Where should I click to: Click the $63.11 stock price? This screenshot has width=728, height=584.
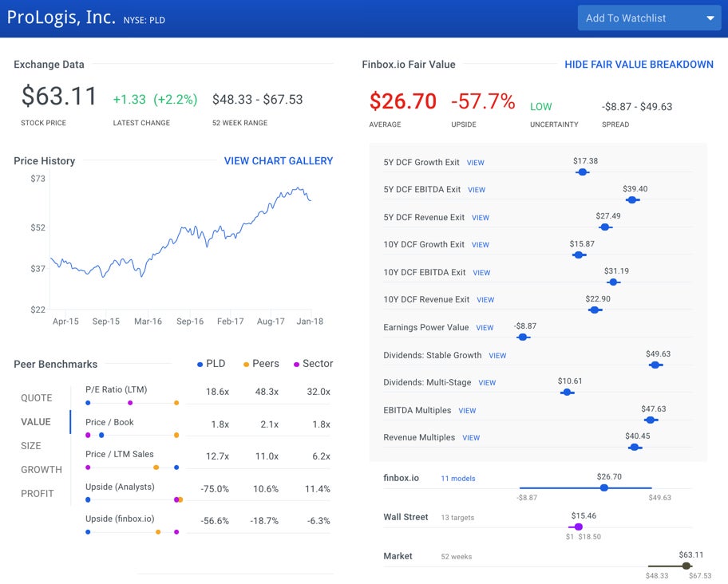59,97
